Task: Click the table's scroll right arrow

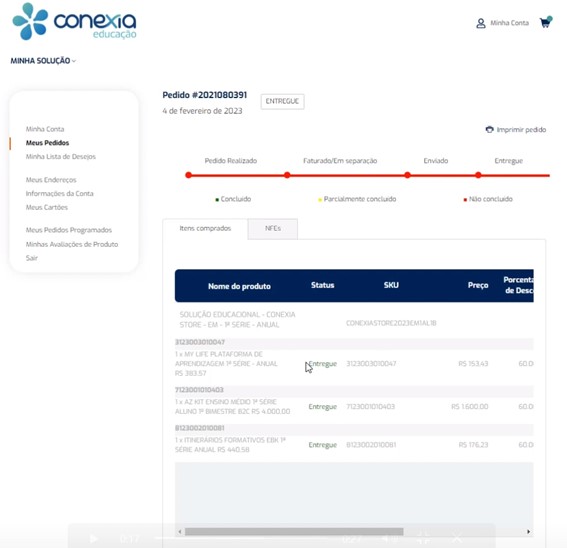Action: [528, 532]
